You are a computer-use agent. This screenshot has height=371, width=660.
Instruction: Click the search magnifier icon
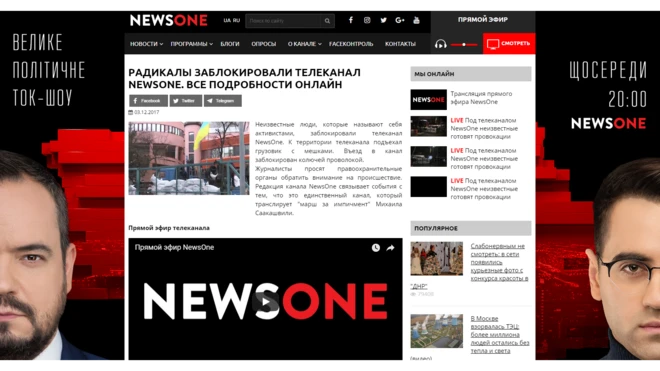point(327,21)
